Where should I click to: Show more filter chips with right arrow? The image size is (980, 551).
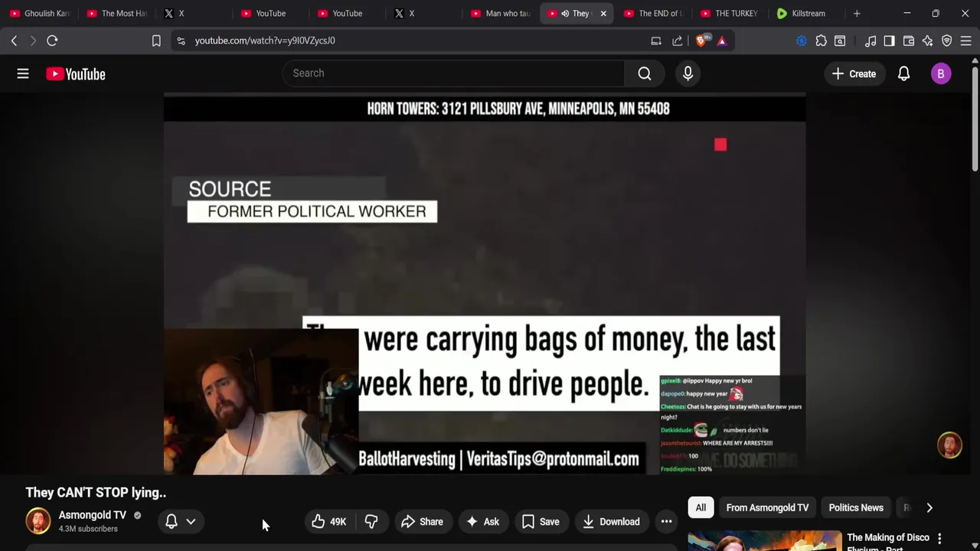(929, 507)
